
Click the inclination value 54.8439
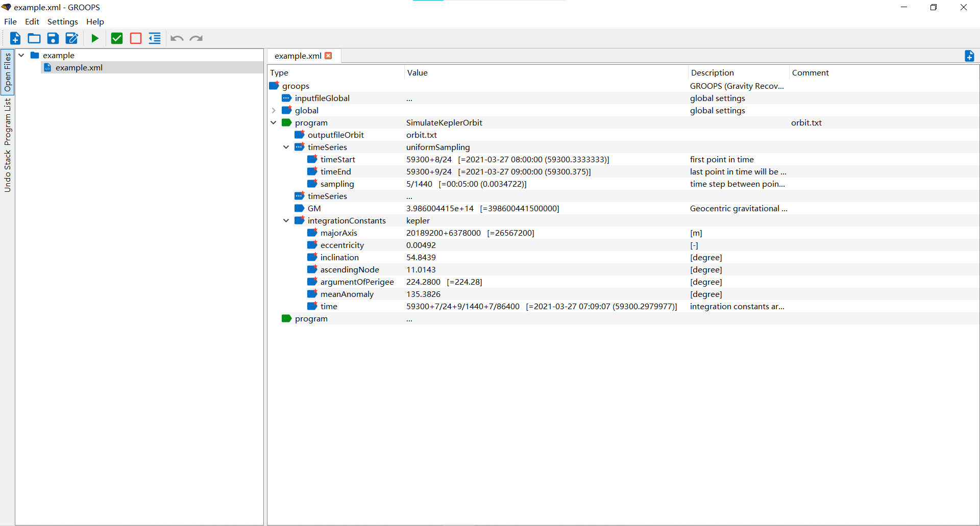421,257
